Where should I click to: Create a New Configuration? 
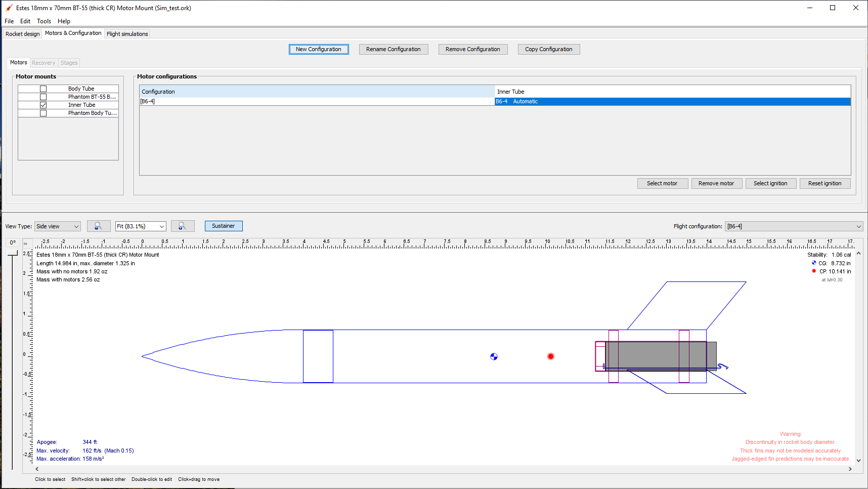(x=319, y=49)
